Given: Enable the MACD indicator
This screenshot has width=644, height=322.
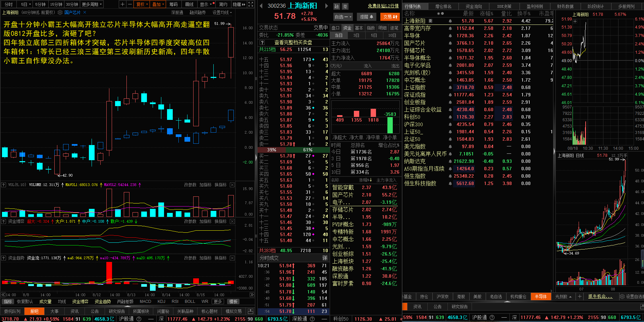Looking at the screenshot, I should (145, 302).
